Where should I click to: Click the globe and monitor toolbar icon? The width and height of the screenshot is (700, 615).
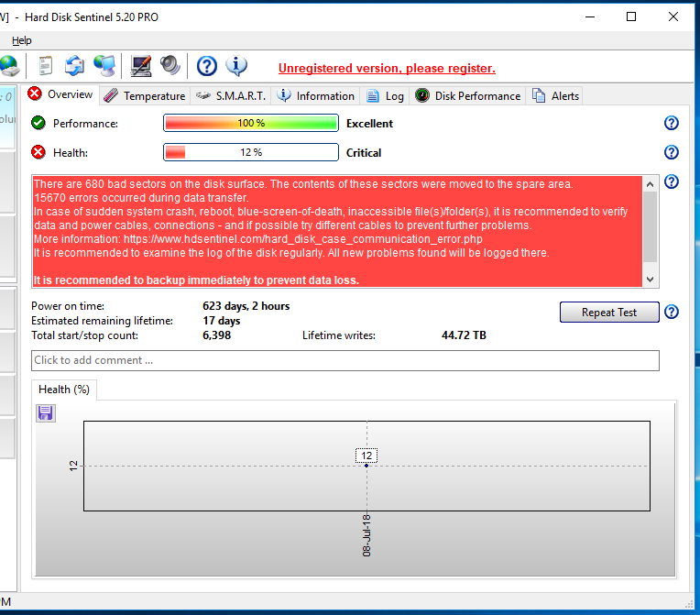104,66
